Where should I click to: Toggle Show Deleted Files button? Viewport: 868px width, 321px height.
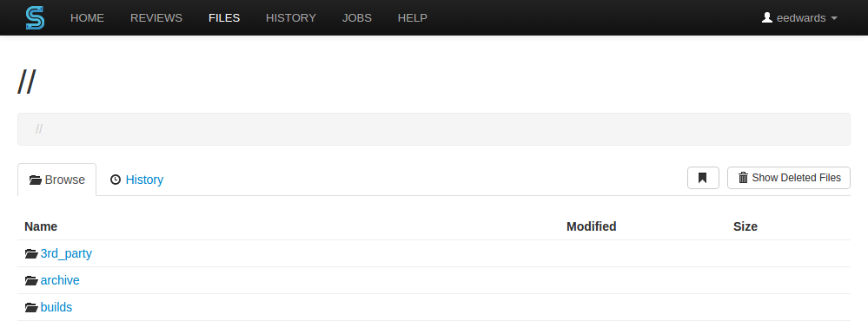789,178
